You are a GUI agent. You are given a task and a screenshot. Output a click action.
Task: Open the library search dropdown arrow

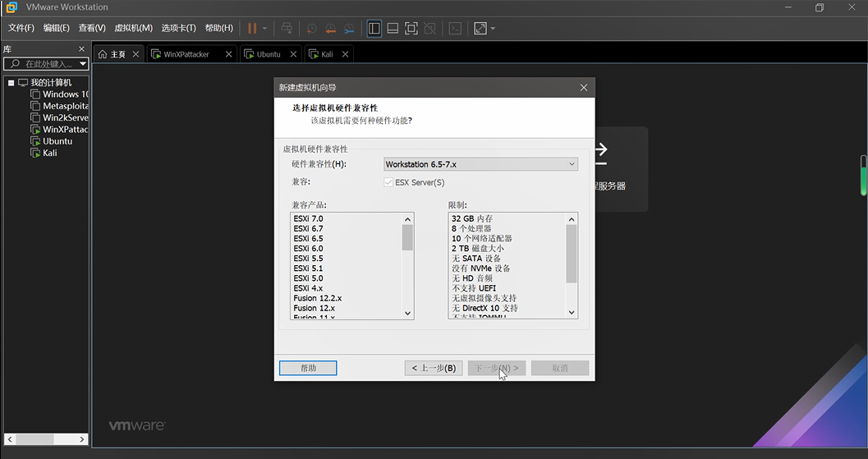coord(83,64)
